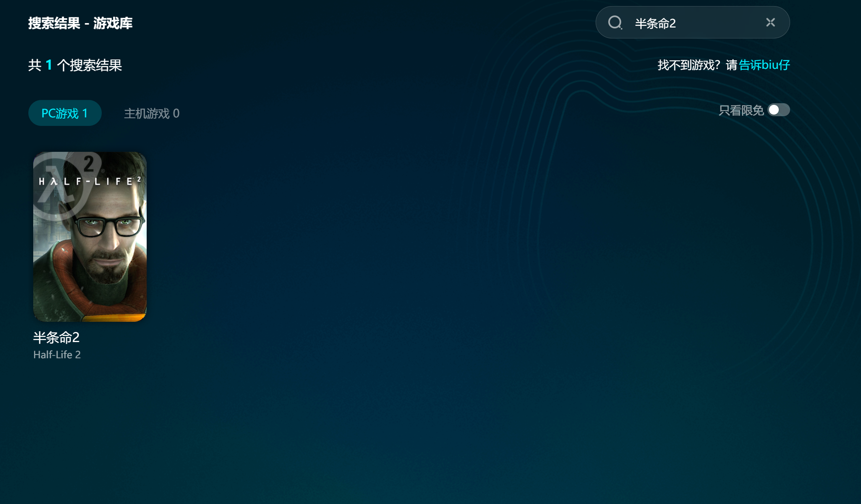861x504 pixels.
Task: Click the lambda logo on game cover
Action: tap(57, 188)
